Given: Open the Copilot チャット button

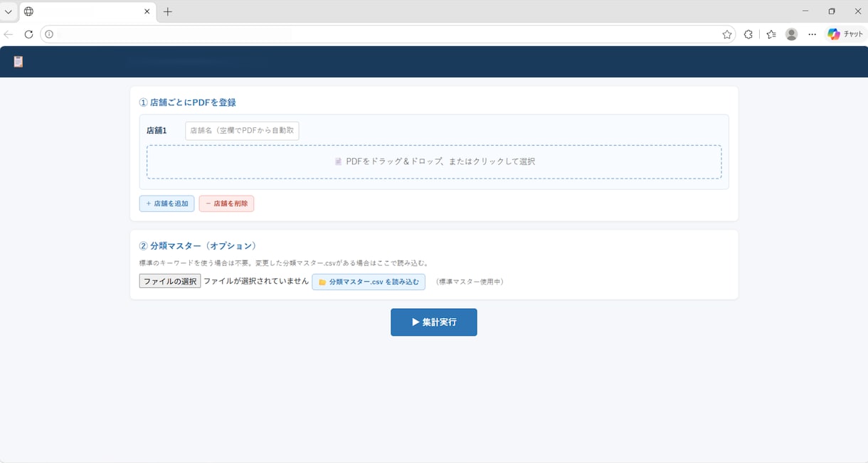Looking at the screenshot, I should pos(845,34).
